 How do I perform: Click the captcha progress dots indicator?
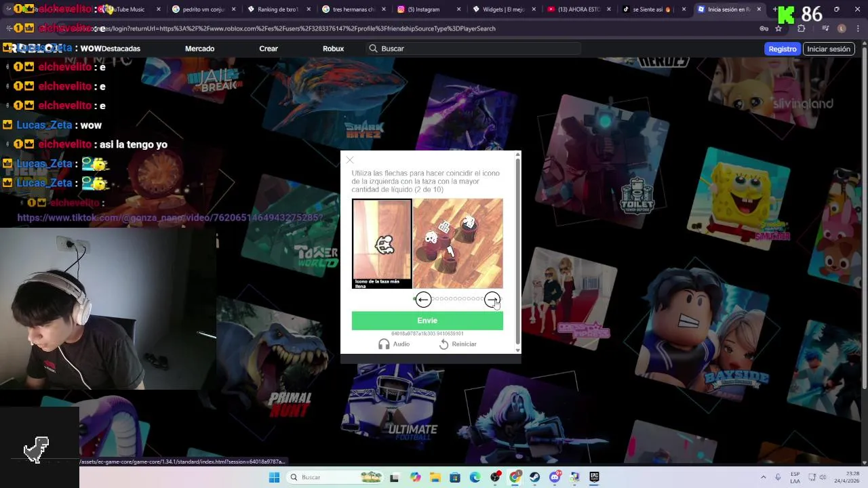point(458,299)
